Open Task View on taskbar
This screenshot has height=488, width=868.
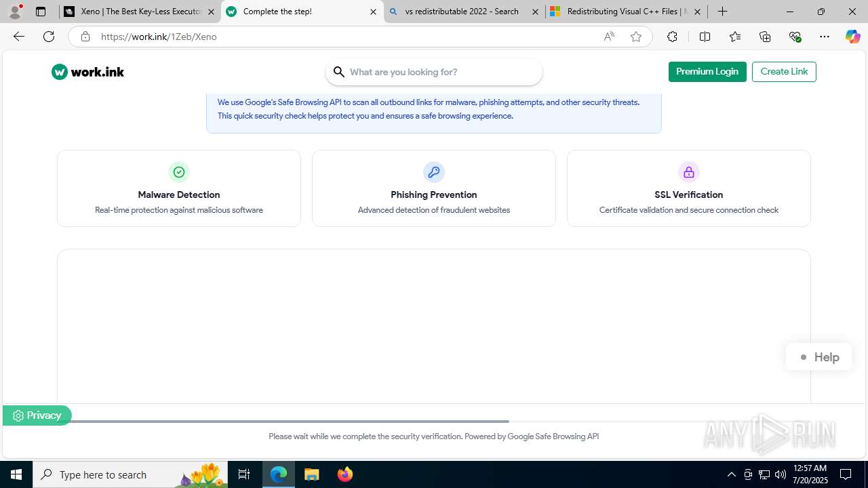[244, 474]
